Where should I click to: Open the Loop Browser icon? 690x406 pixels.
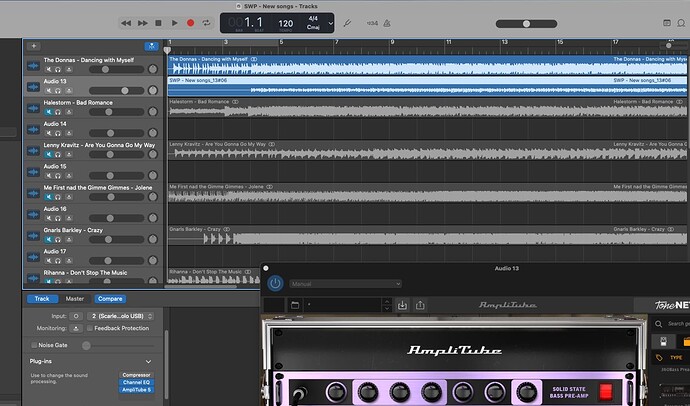point(682,23)
